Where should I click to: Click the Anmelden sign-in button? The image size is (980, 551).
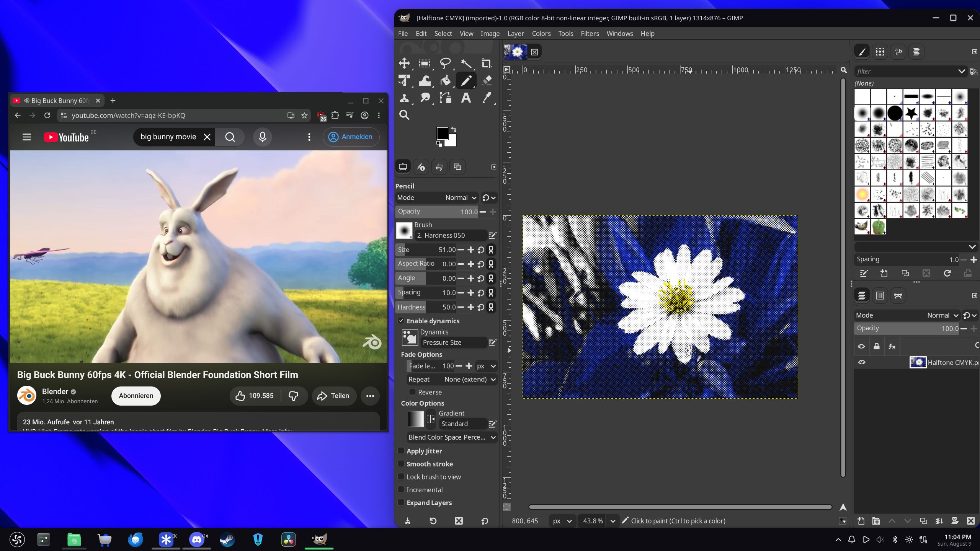[x=351, y=137]
